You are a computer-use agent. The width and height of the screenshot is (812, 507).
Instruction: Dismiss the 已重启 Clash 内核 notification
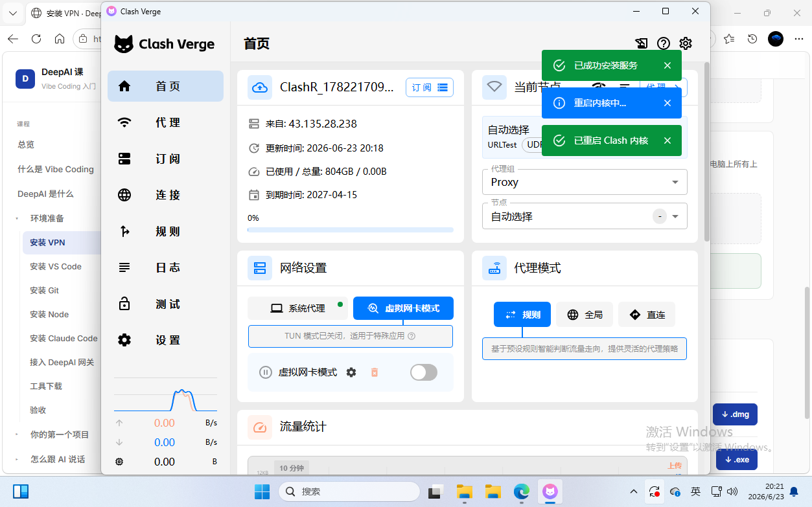[x=667, y=141]
